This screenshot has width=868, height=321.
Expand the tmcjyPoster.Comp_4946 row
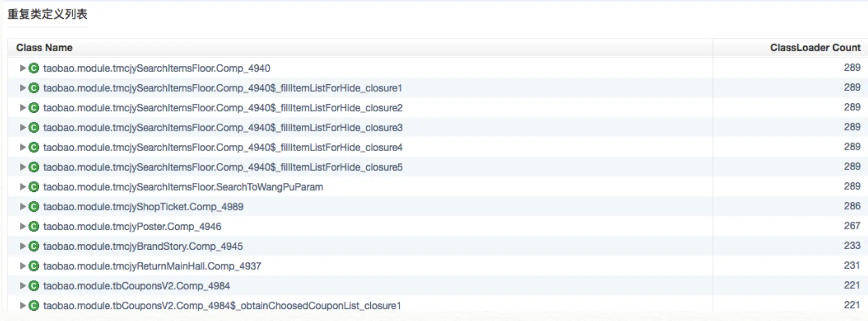coord(22,226)
